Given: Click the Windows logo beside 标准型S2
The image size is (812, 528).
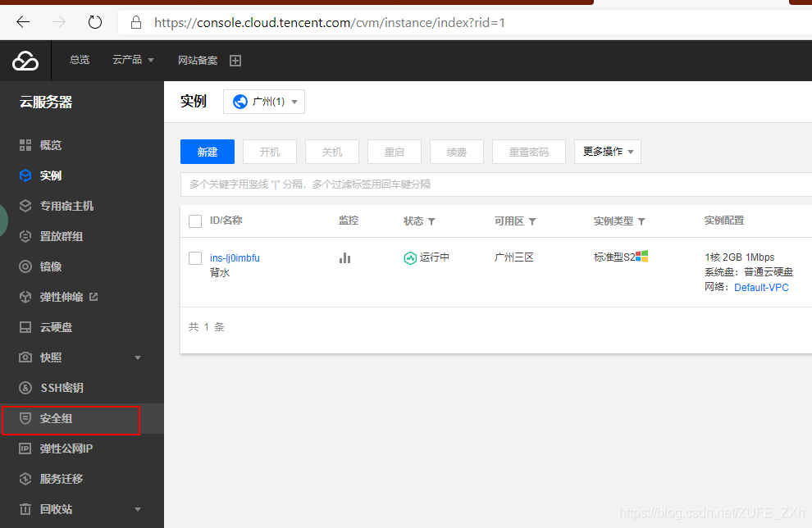Looking at the screenshot, I should coord(642,257).
